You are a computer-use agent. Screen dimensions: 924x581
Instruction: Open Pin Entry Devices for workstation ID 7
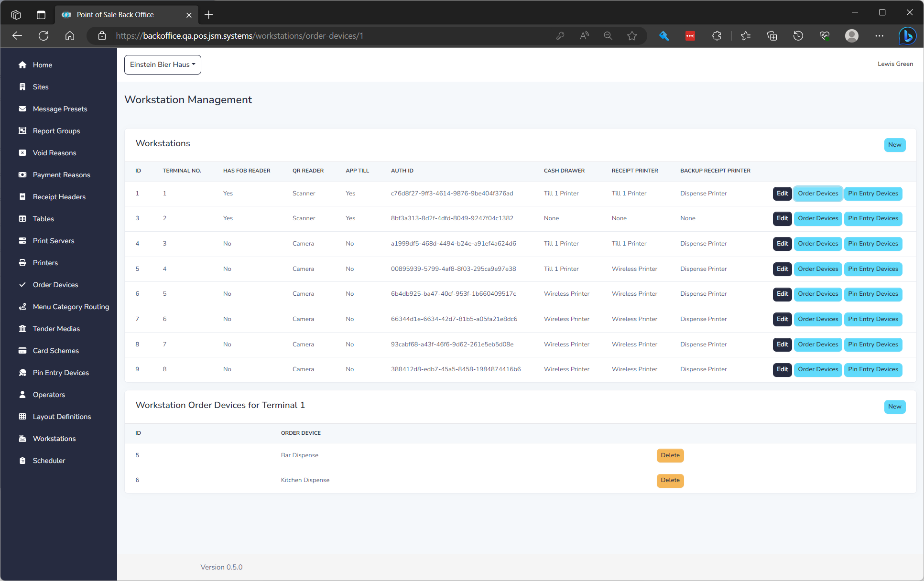click(873, 319)
